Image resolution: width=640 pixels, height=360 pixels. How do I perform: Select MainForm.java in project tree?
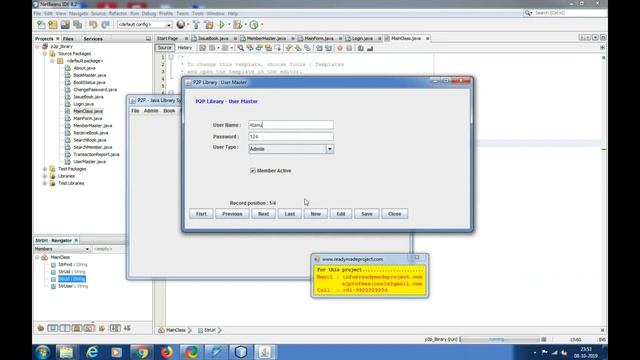(x=88, y=118)
